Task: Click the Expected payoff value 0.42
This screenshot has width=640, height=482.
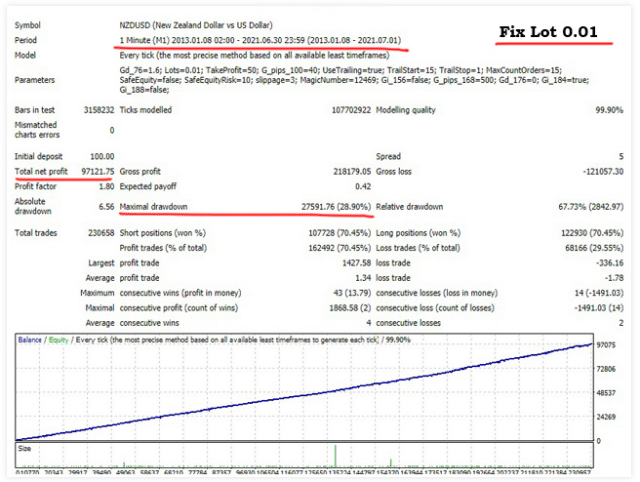Action: coord(363,187)
